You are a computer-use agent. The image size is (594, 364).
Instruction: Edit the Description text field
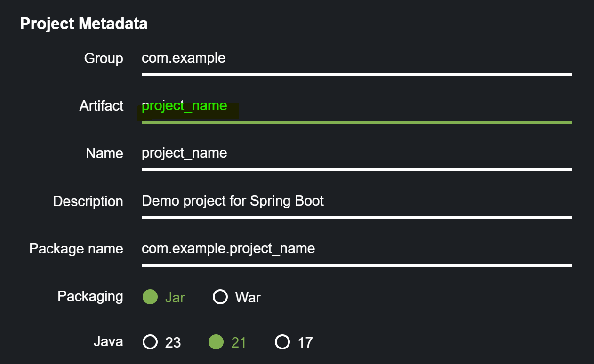[x=356, y=201]
